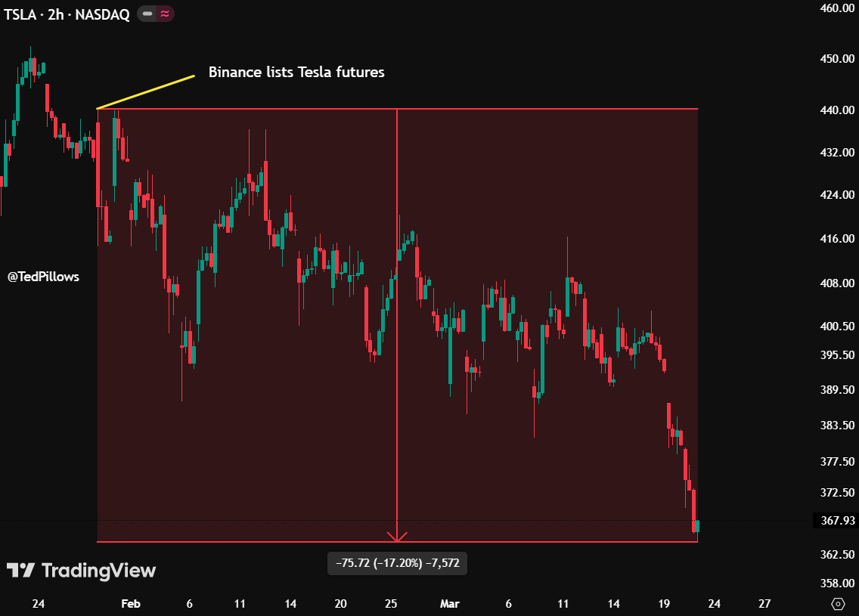Click the 416.00 price axis label

pos(837,239)
